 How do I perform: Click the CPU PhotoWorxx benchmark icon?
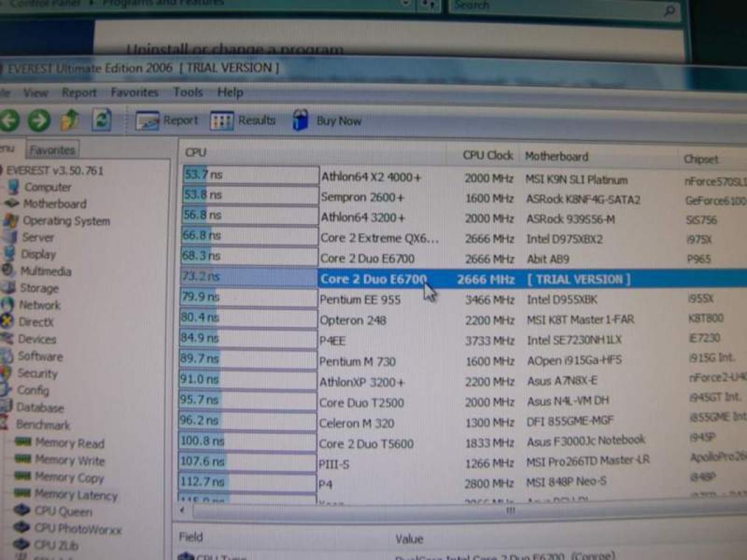(22, 527)
